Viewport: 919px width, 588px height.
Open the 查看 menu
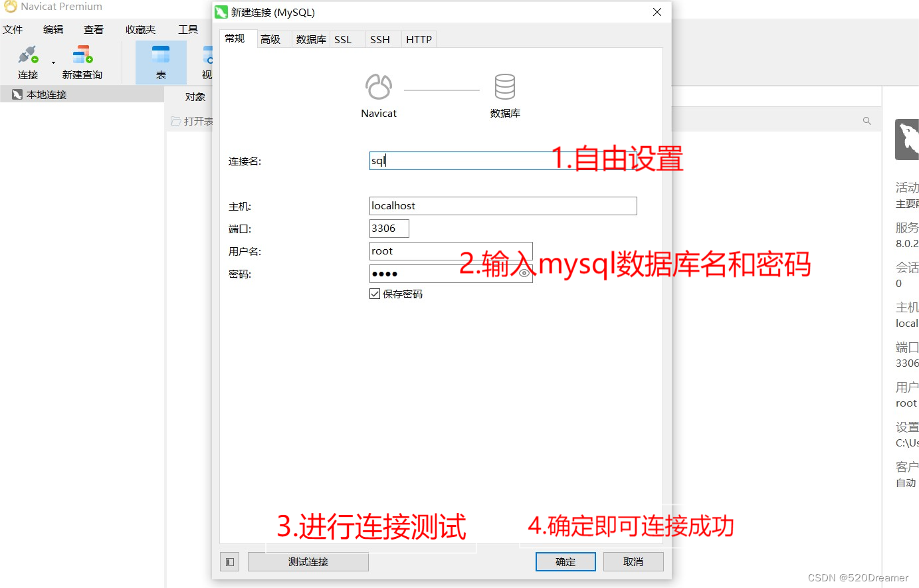94,29
